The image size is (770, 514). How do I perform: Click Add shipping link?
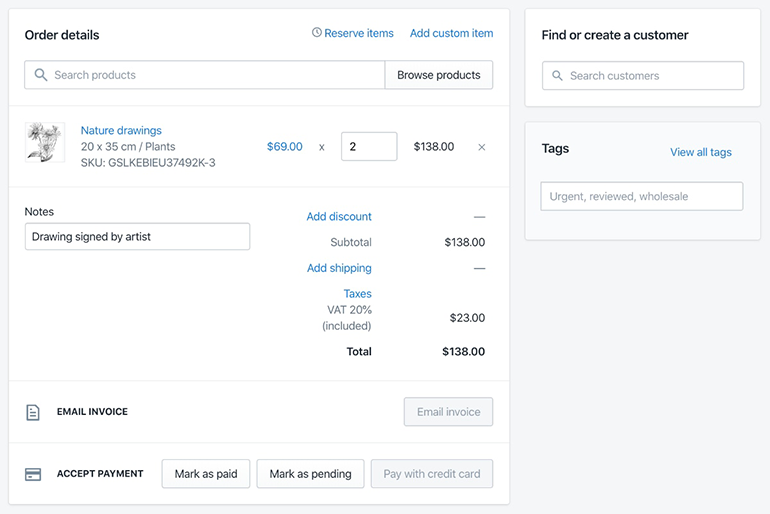(339, 268)
